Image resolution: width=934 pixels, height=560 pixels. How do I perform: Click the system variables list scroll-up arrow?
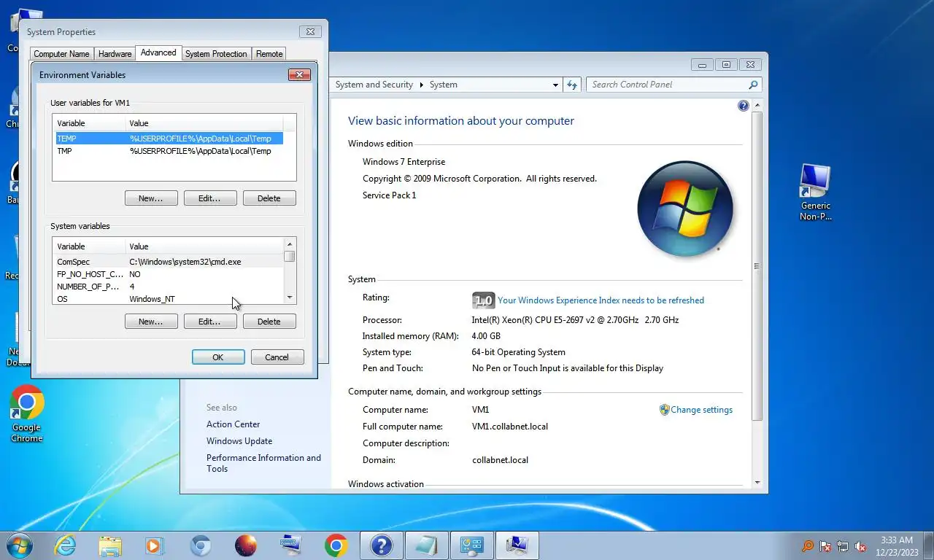tap(290, 245)
